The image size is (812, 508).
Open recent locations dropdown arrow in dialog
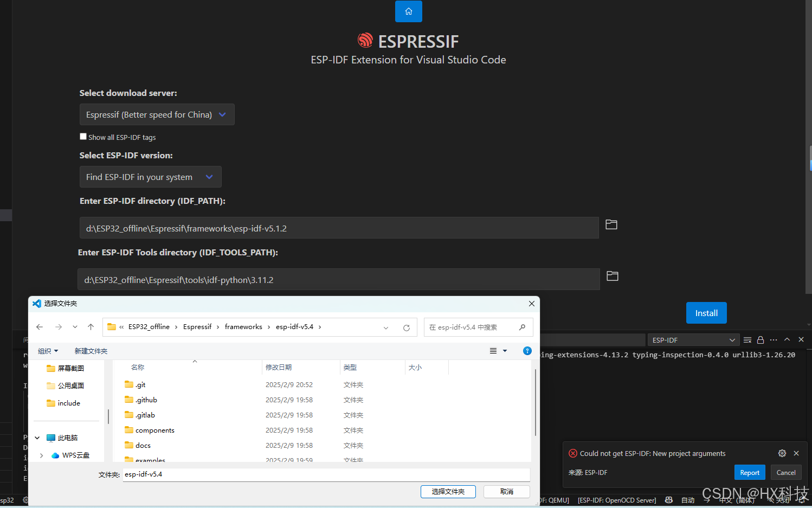[x=75, y=327]
